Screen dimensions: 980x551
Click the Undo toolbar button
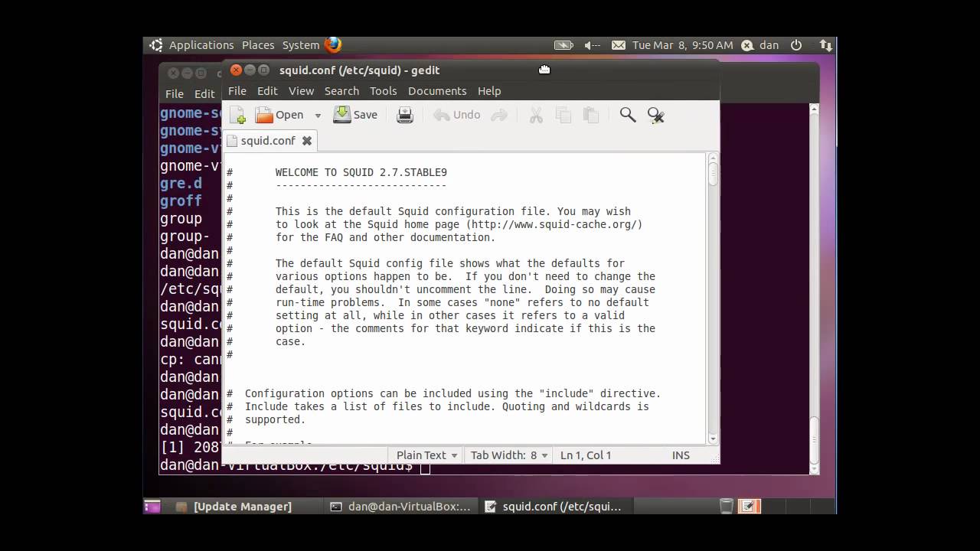coord(457,115)
